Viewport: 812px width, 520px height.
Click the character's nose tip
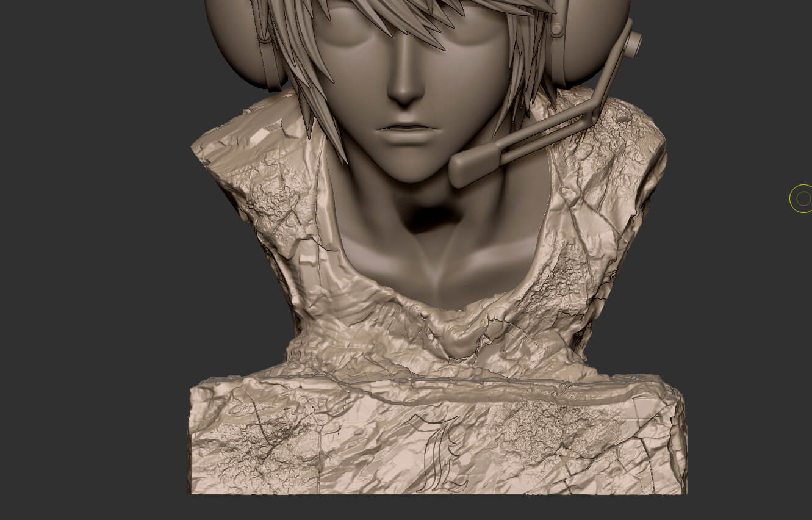(x=404, y=92)
